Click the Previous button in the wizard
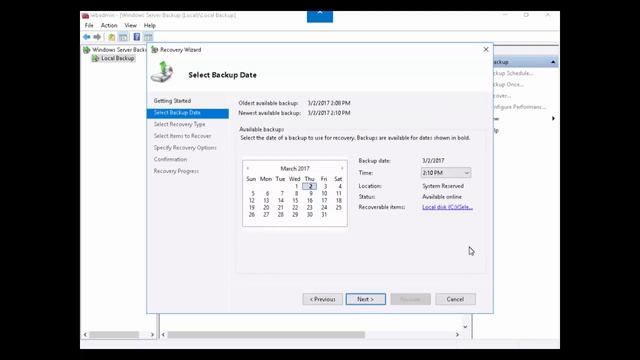Screen dimensions: 640x360 pos(322,299)
